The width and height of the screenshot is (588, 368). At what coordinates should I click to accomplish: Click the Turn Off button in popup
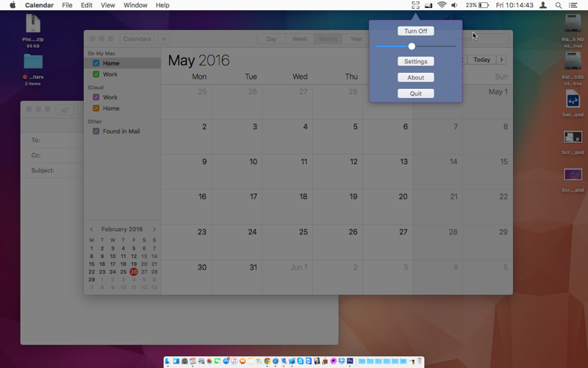415,31
